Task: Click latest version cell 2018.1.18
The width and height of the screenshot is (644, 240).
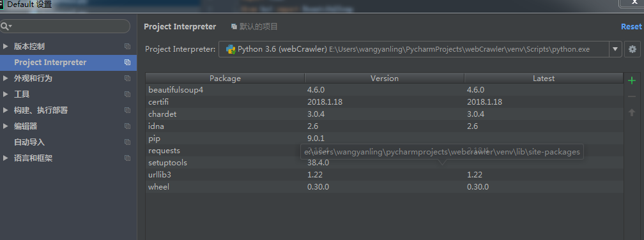Action: click(x=485, y=102)
